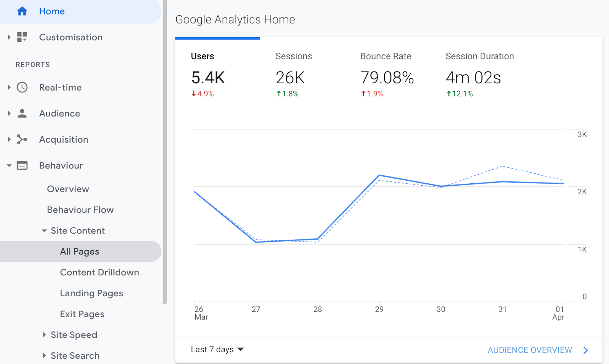Open Site Speed in the sidebar

pyautogui.click(x=74, y=335)
